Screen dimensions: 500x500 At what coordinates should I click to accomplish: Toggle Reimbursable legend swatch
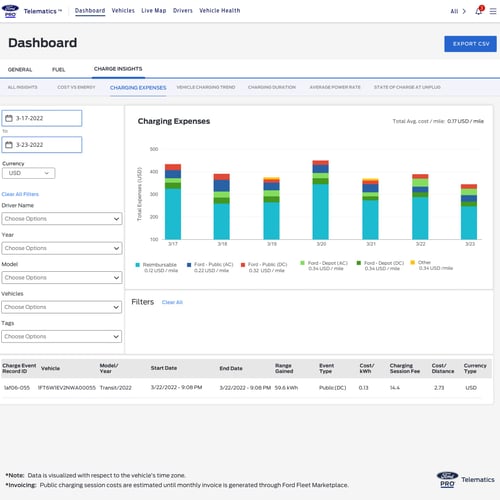pos(138,265)
